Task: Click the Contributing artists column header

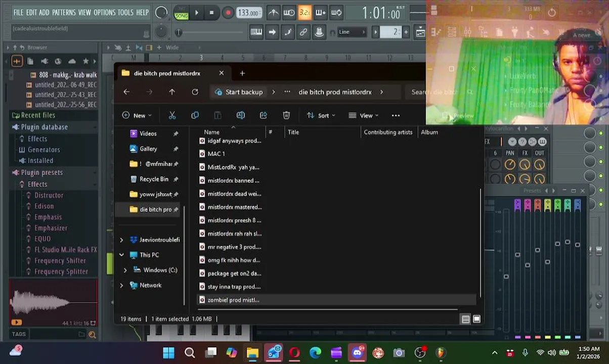Action: coord(388,132)
